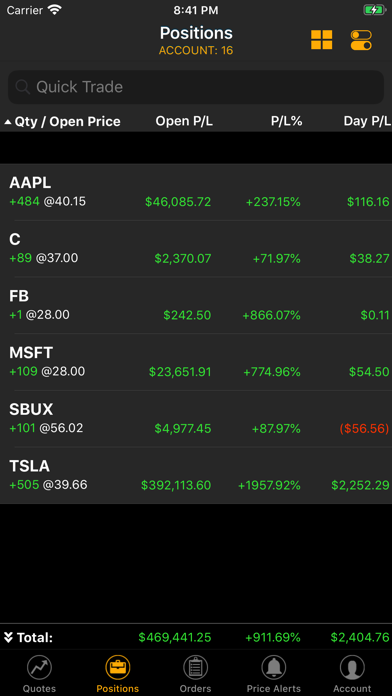Switch to grid view with tiles icon
Screen dimensions: 392x696
[x=321, y=40]
